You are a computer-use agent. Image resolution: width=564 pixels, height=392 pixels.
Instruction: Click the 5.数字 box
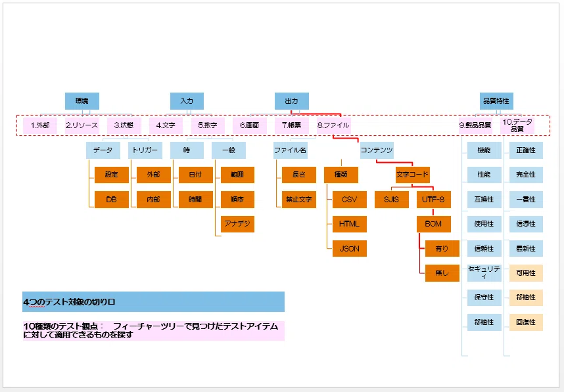[x=208, y=125]
